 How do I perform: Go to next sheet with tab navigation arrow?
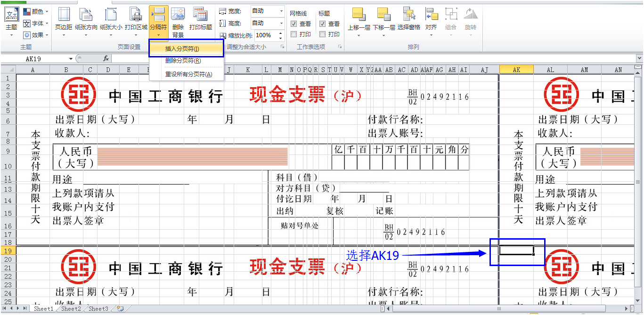click(18, 309)
